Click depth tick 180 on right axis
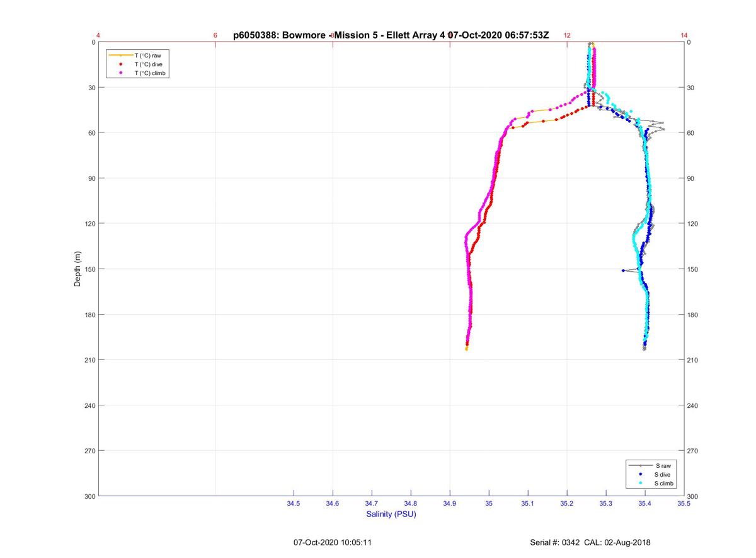This screenshot has width=756, height=558. pyautogui.click(x=693, y=315)
